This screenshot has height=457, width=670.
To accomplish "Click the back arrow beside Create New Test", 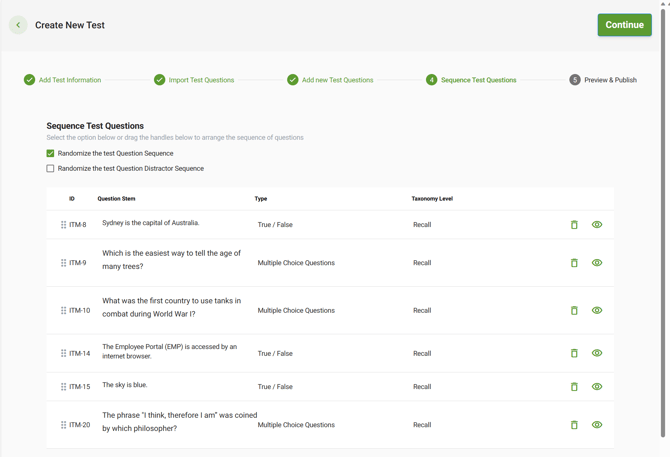I will (18, 25).
